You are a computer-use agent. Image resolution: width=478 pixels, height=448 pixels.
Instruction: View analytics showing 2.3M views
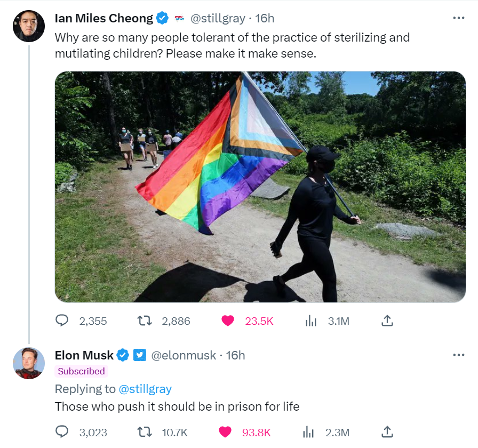click(x=308, y=432)
